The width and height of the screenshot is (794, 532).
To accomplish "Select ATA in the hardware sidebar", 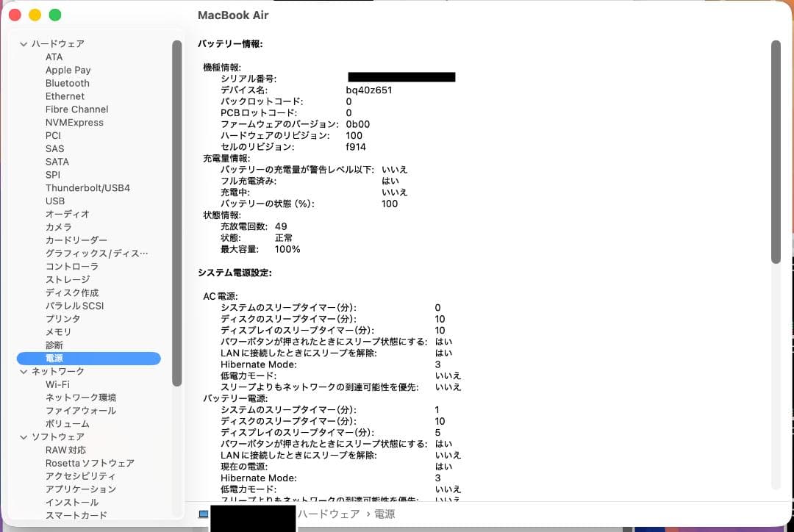I will 54,57.
